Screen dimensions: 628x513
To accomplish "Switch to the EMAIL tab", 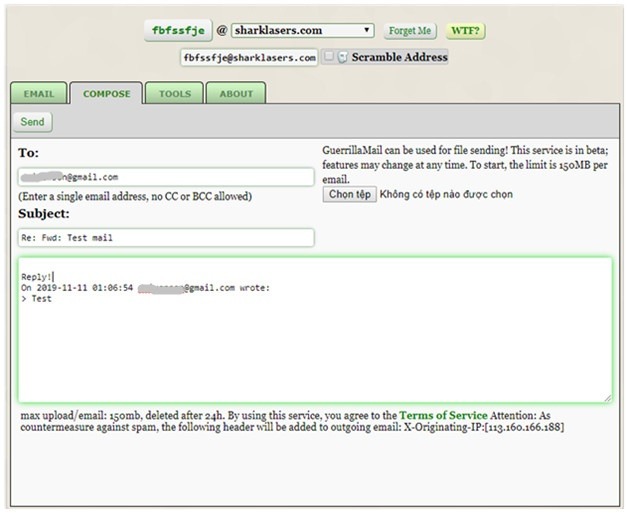I will 39,94.
